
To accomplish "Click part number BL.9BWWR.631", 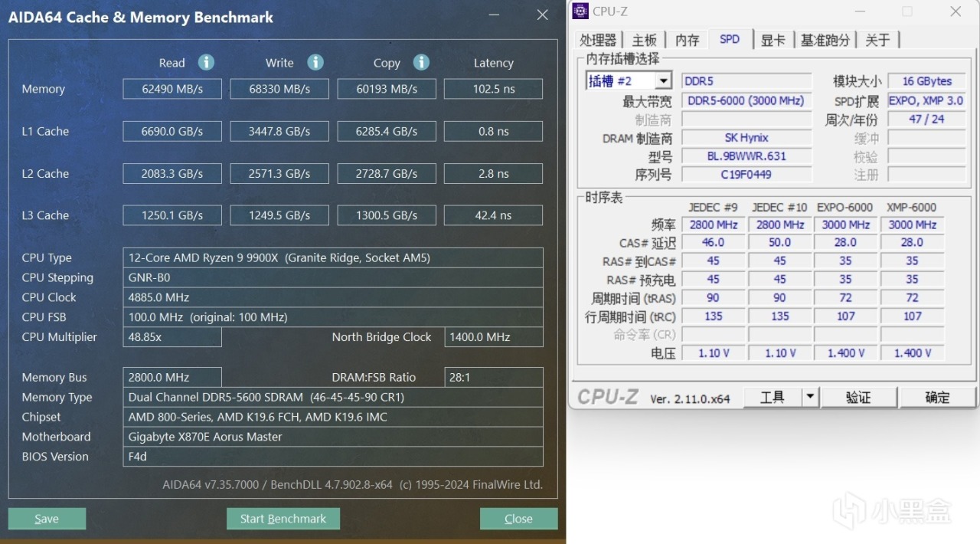I will [746, 156].
